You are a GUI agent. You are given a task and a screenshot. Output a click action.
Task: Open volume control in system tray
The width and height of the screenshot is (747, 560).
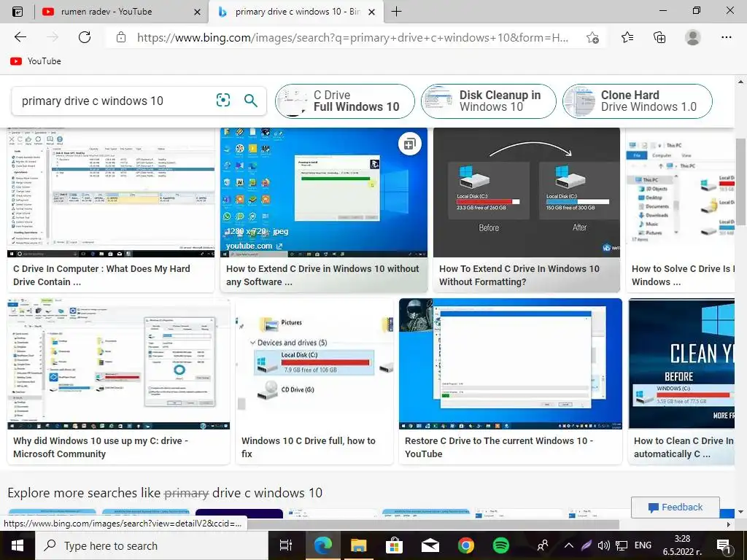[x=603, y=545]
